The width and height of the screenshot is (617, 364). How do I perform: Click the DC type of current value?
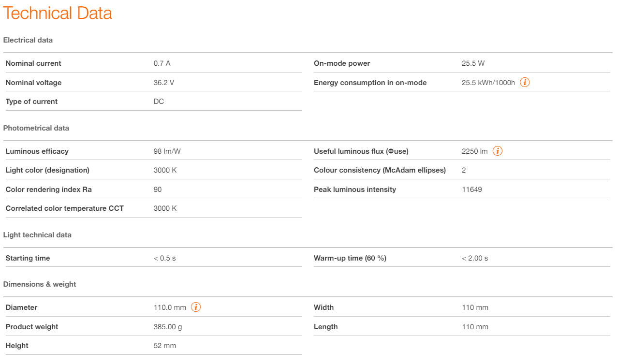(x=159, y=102)
